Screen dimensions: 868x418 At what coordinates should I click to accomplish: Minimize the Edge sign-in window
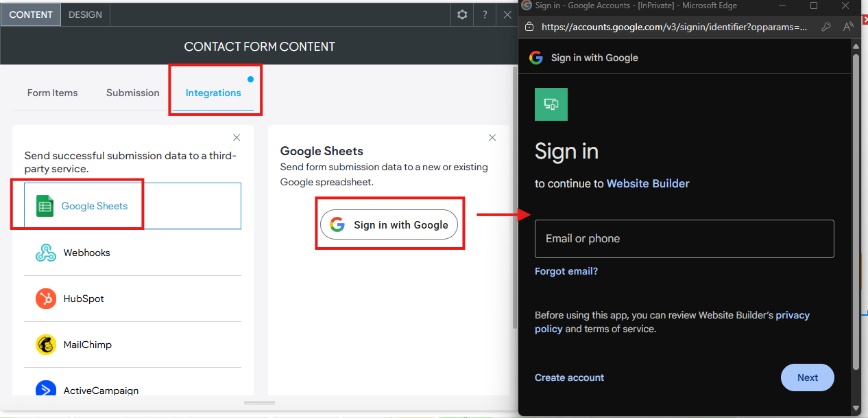(x=782, y=5)
